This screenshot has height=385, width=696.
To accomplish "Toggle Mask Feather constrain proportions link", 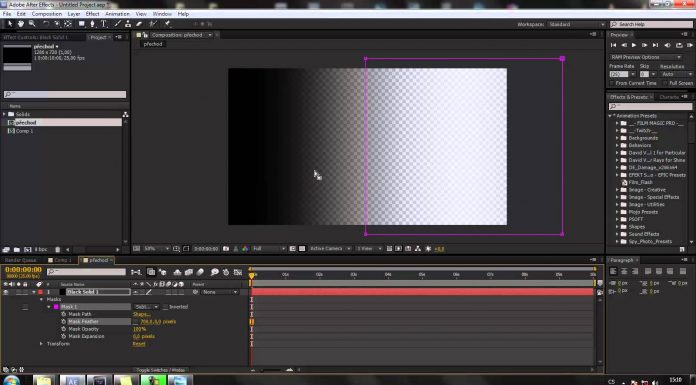I will click(x=135, y=321).
